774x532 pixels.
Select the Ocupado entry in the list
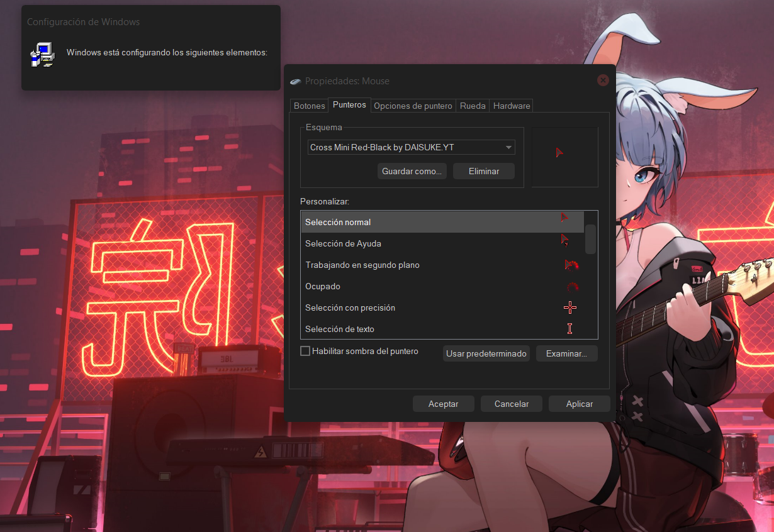click(378, 286)
